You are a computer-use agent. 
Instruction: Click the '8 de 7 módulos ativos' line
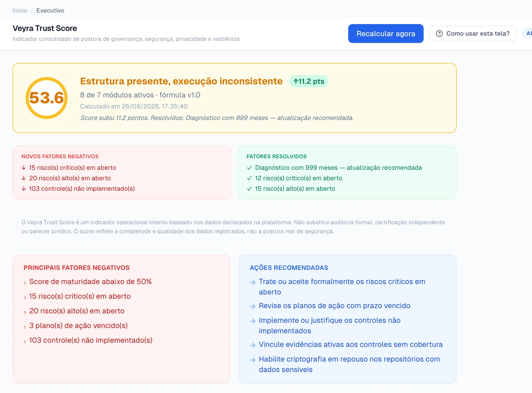(140, 95)
